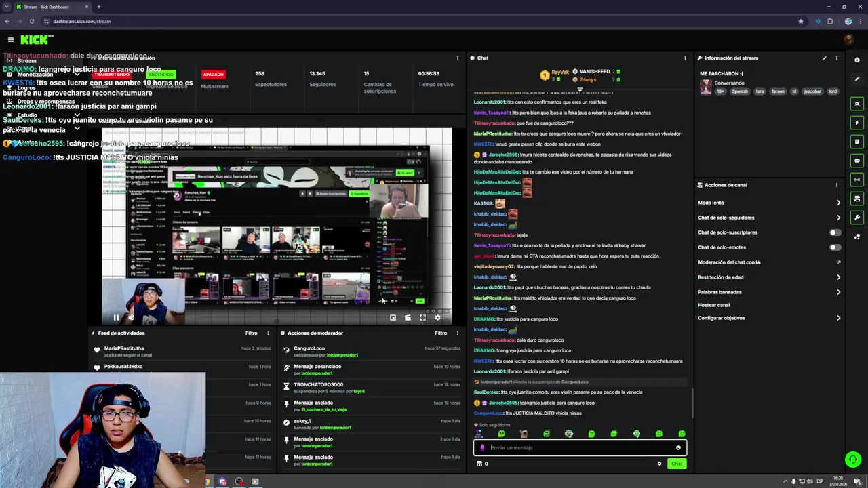
Task: Toggle Chat de solo-emotes switch
Action: [835, 247]
